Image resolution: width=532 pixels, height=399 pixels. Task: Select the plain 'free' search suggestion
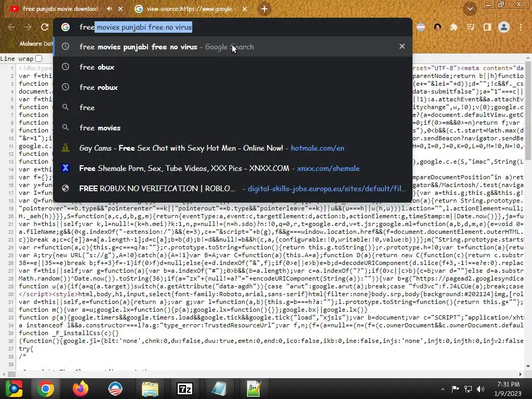coord(233,108)
